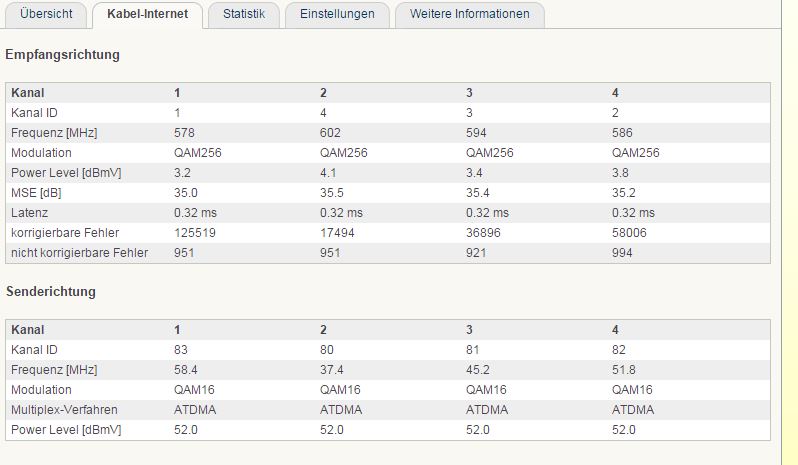The width and height of the screenshot is (798, 465).
Task: Select the Latenz row label
Action: click(29, 213)
